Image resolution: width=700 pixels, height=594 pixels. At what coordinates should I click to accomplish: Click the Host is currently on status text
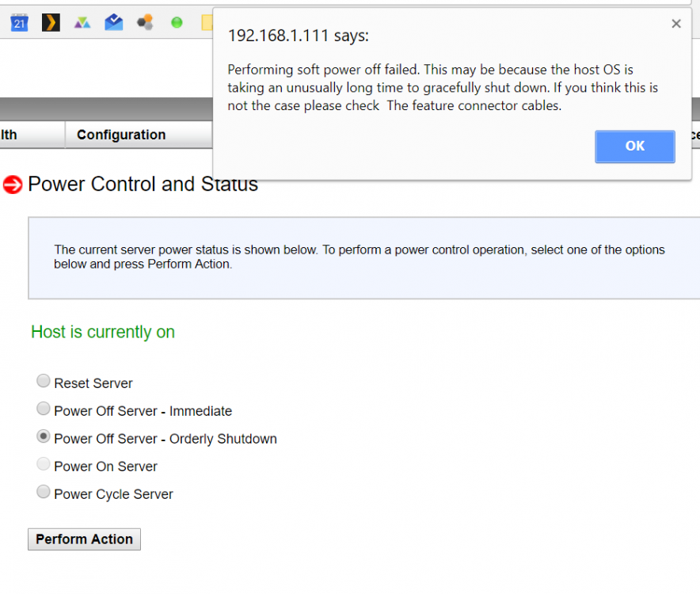(x=103, y=332)
